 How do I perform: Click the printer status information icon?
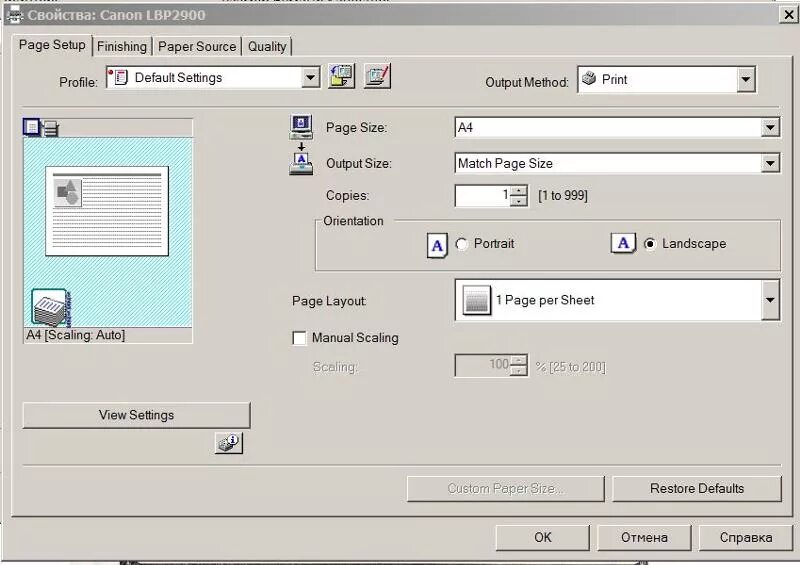pos(229,443)
